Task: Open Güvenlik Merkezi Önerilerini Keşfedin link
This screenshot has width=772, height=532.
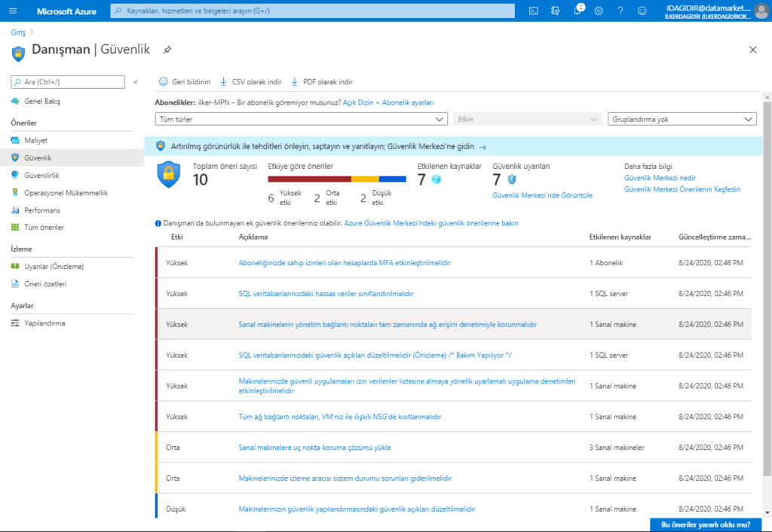Action: 682,189
